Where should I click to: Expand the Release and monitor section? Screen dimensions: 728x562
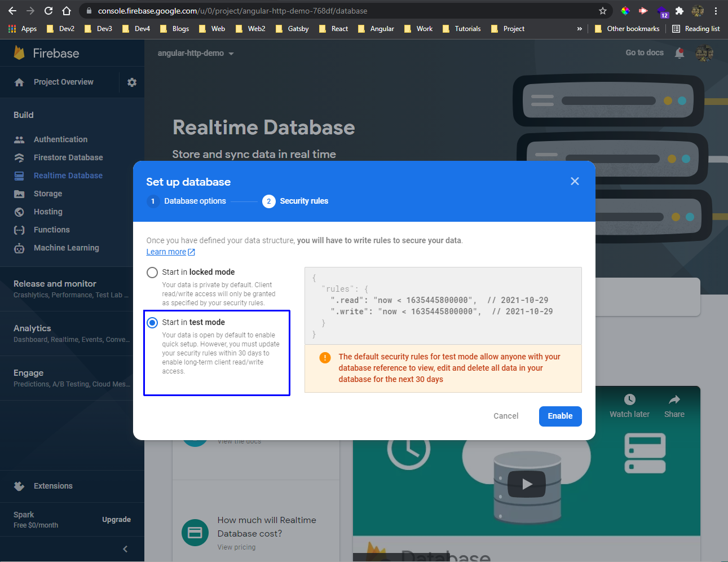(72, 288)
